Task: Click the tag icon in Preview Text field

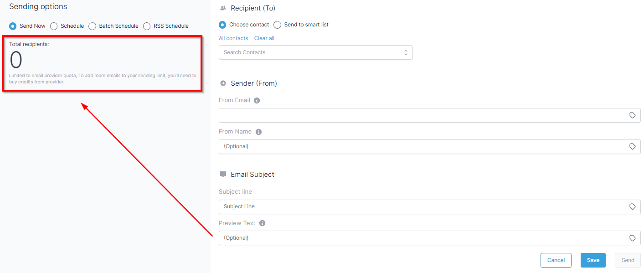Action: (632, 238)
